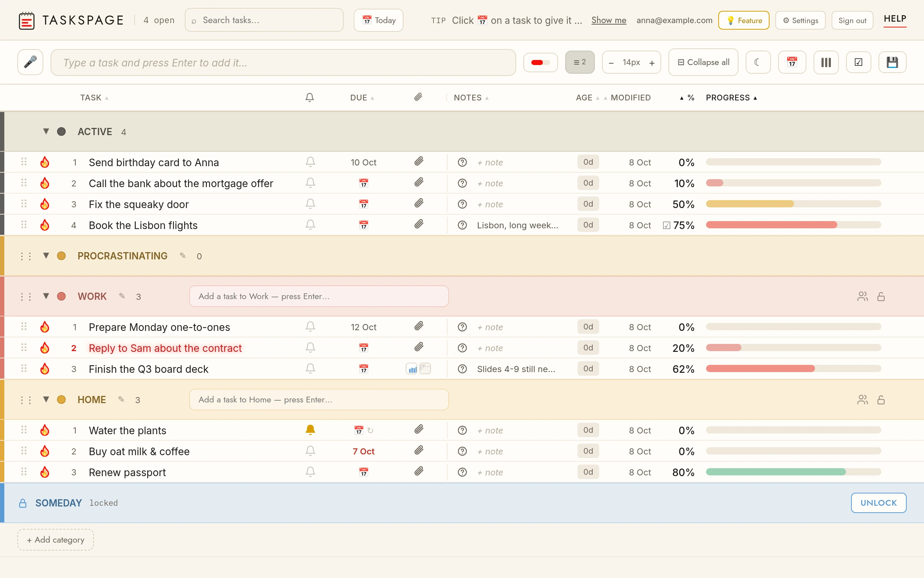Collapse the Active category triangle
The width and height of the screenshot is (924, 578).
[46, 131]
